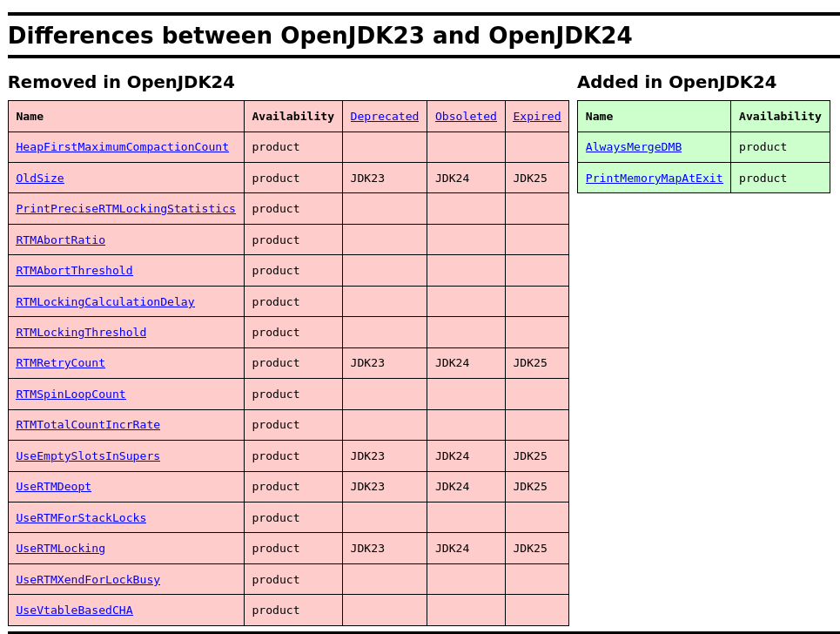840x634 pixels.
Task: Select 'product' in the UseRTMLocking row
Action: [276, 549]
